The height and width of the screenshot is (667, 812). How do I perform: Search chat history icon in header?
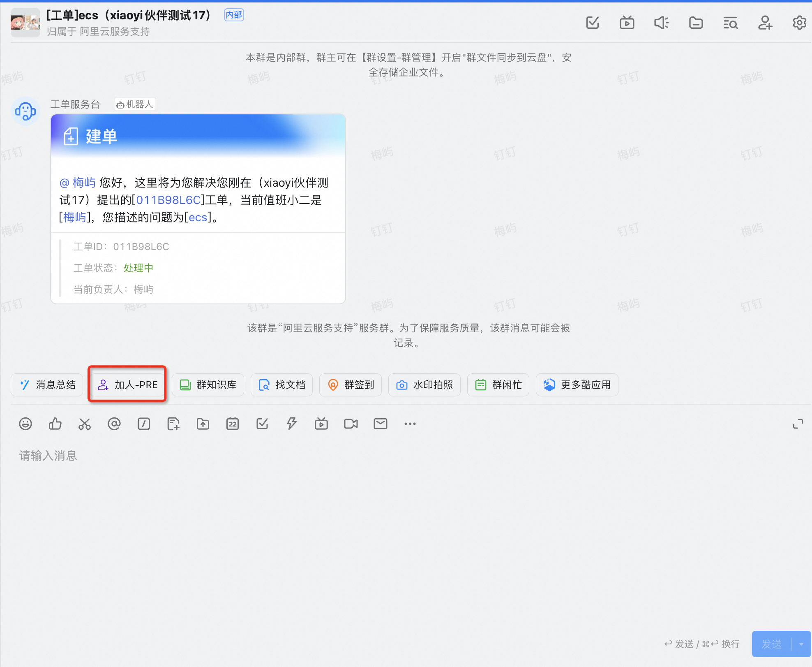pyautogui.click(x=730, y=23)
